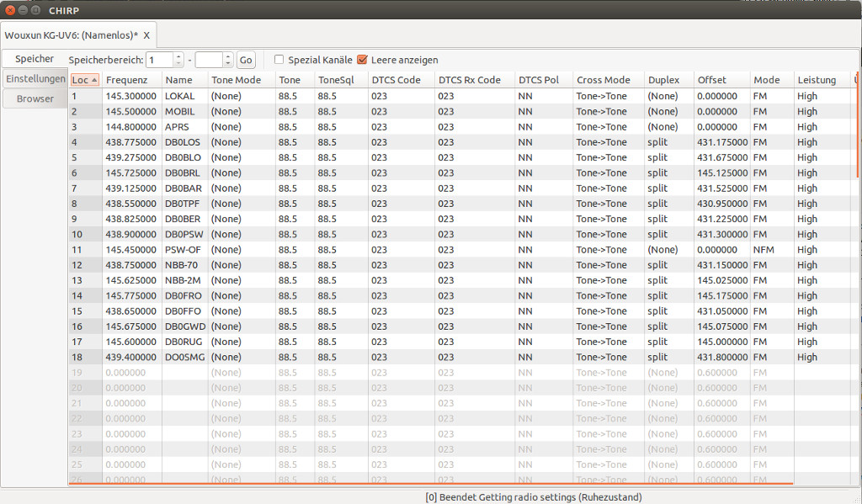Image resolution: width=862 pixels, height=504 pixels.
Task: Increase the end memory range stepper
Action: click(x=228, y=56)
